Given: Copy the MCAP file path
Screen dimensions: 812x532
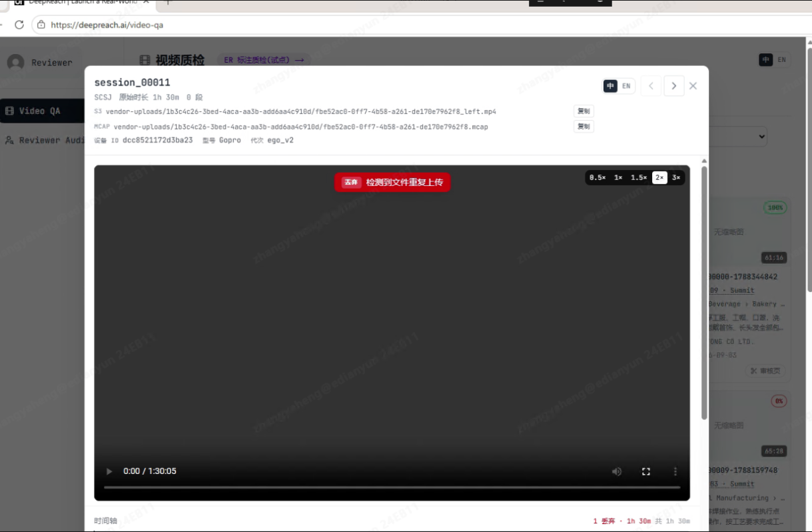Looking at the screenshot, I should tap(584, 127).
